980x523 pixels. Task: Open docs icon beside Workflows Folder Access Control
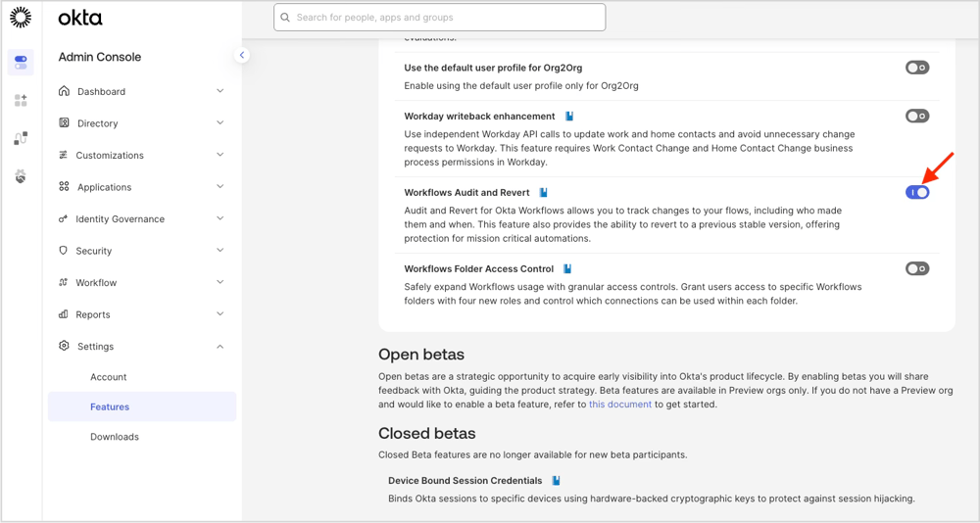click(567, 268)
